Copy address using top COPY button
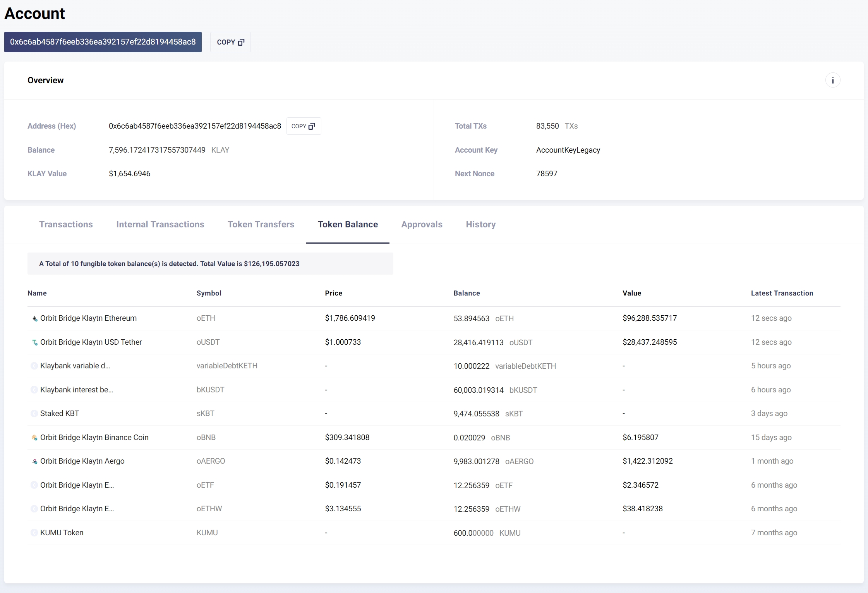Image resolution: width=868 pixels, height=593 pixels. (x=230, y=42)
